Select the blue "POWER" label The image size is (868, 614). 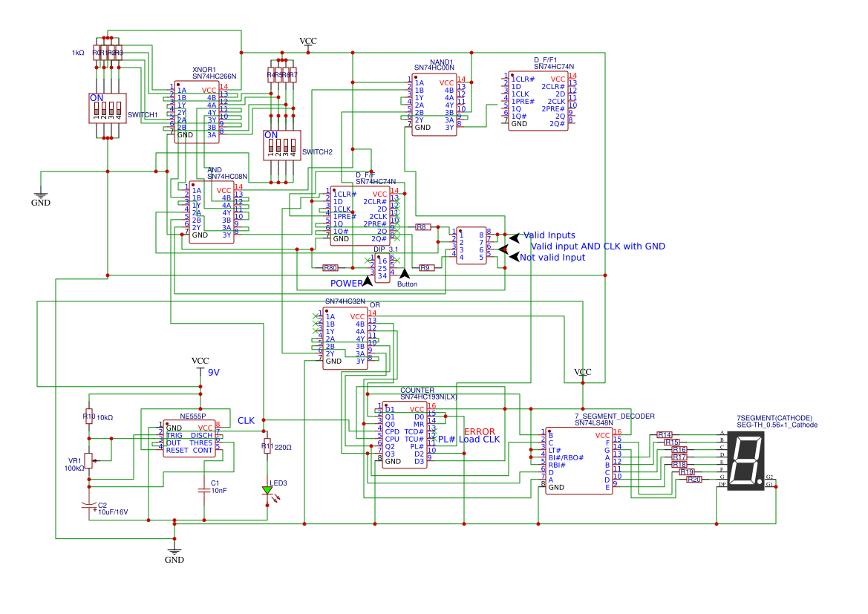[347, 284]
